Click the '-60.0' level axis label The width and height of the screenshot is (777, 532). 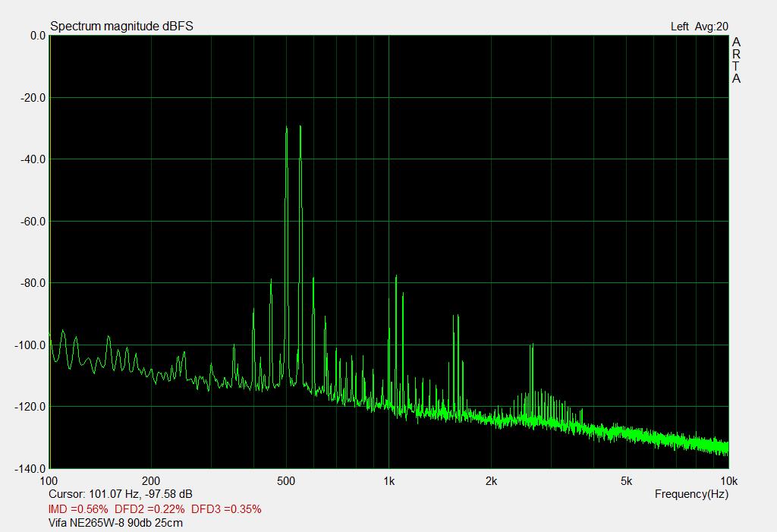pyautogui.click(x=32, y=221)
